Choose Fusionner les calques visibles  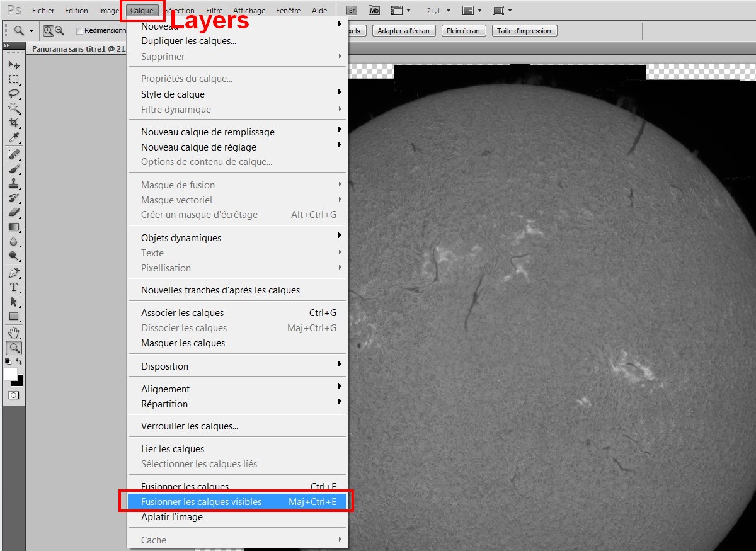tap(237, 501)
